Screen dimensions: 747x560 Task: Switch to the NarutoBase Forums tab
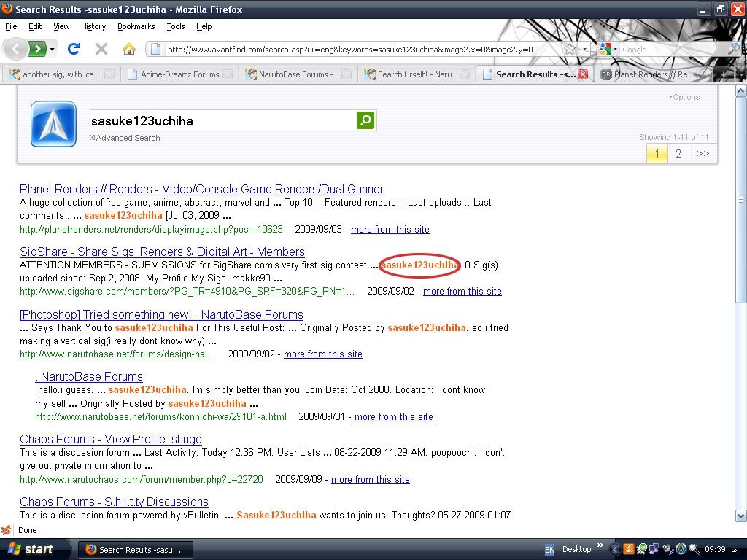[298, 74]
